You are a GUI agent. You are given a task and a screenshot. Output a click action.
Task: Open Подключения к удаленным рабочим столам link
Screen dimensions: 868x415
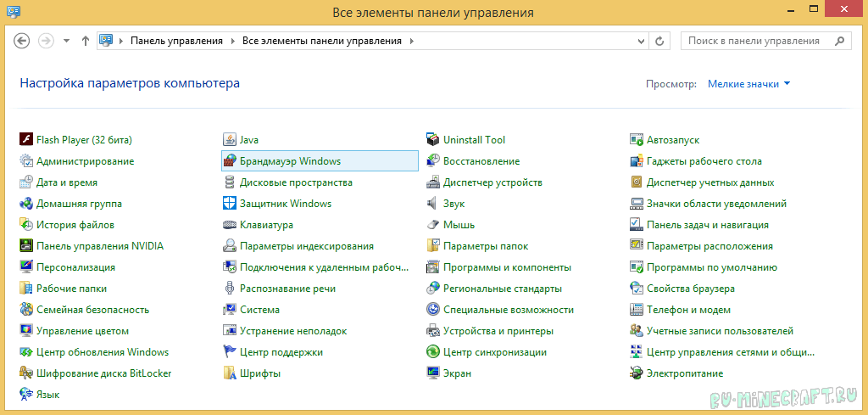pyautogui.click(x=324, y=267)
